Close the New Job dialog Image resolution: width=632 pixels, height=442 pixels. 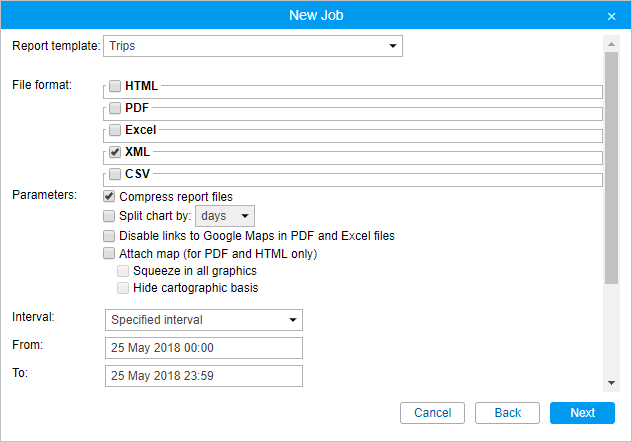(611, 16)
